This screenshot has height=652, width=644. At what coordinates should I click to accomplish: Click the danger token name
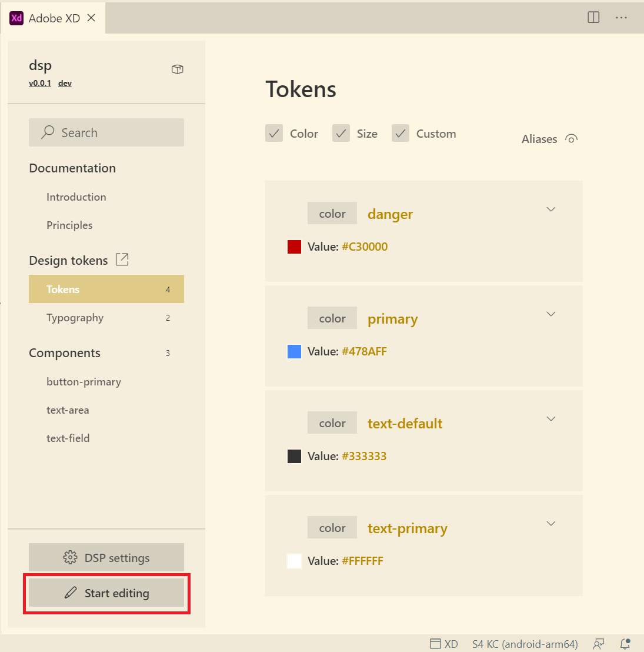[x=390, y=214]
